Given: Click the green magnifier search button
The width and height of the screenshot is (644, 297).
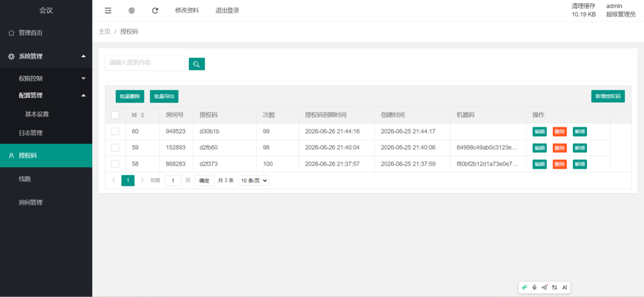Looking at the screenshot, I should 197,64.
